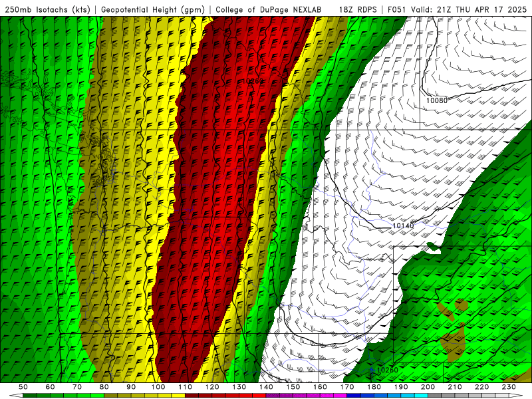Viewport: 532px width, 399px height.
Task: Click the legend value 50
Action: point(23,387)
